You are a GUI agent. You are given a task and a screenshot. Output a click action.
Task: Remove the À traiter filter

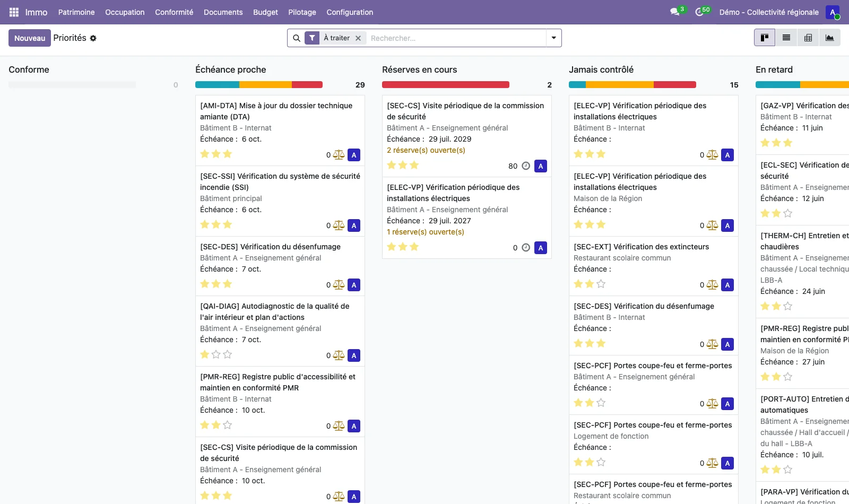click(358, 38)
